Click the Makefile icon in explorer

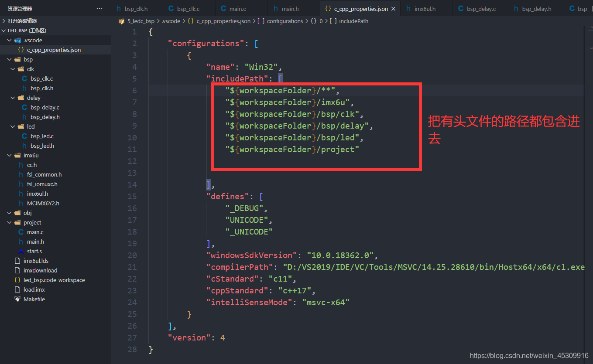coord(17,299)
